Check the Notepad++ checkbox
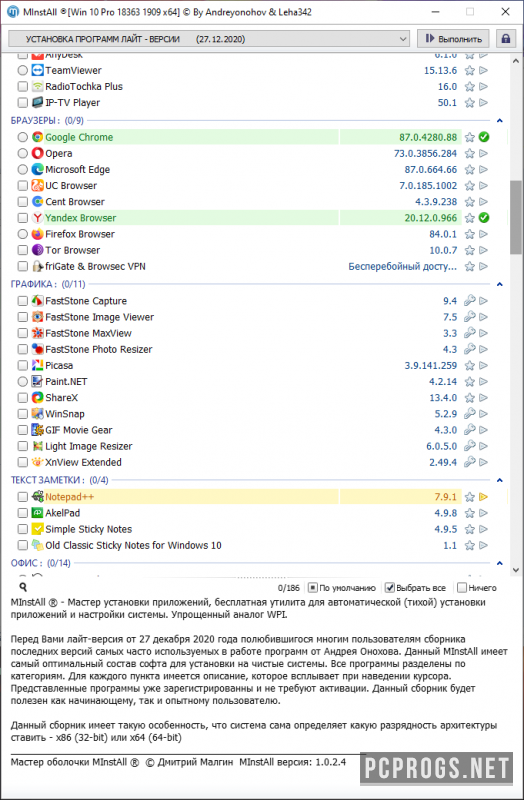 (22, 497)
